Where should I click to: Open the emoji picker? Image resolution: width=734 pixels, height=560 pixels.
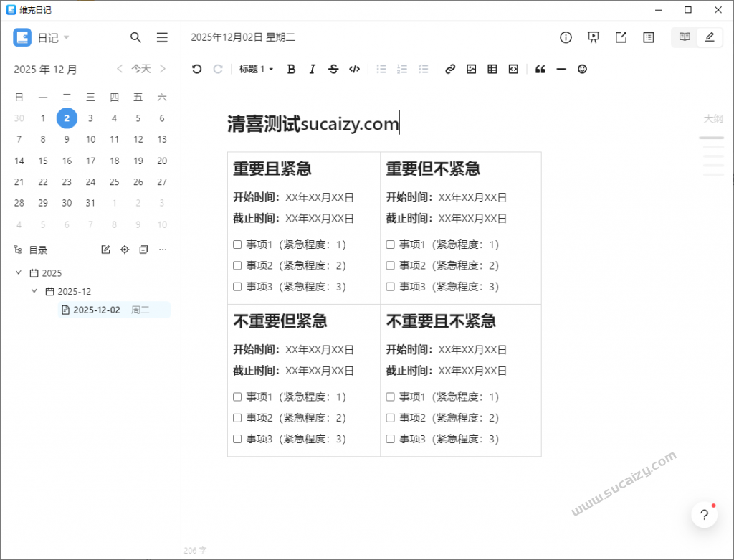click(x=582, y=69)
